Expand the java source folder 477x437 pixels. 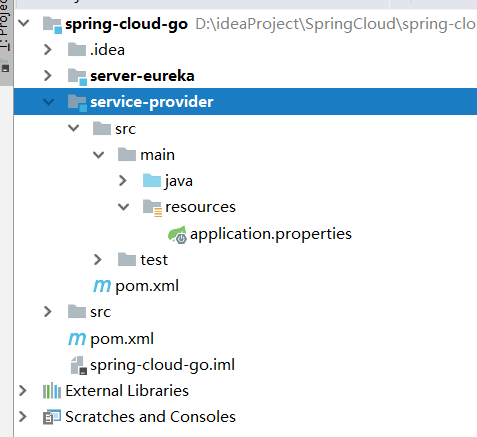[123, 180]
